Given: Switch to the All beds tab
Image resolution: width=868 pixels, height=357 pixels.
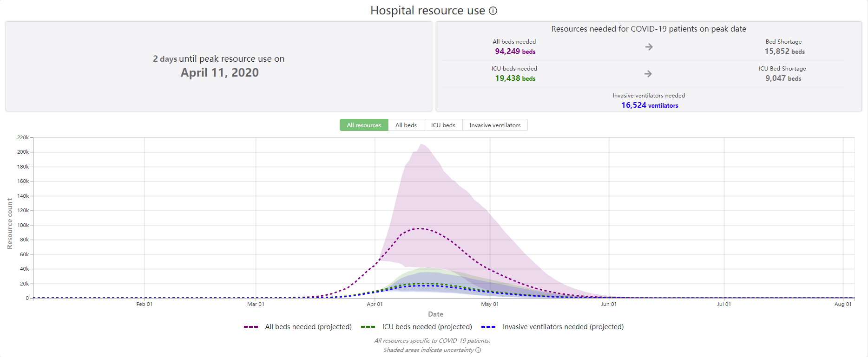Looking at the screenshot, I should click(406, 125).
